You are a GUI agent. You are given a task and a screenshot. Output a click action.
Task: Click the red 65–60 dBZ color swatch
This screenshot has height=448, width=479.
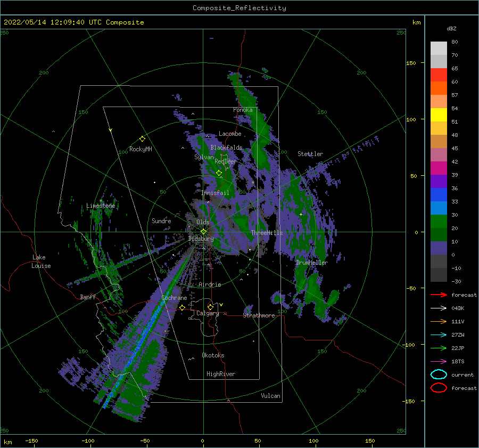439,75
